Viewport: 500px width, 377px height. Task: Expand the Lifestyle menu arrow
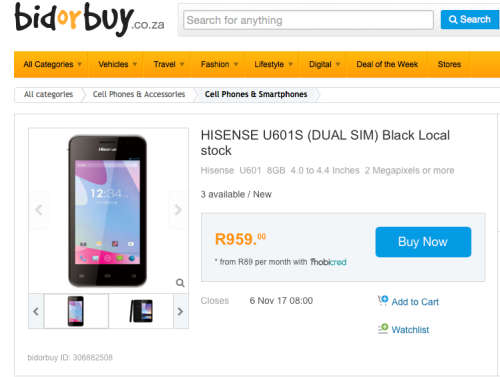pos(291,64)
